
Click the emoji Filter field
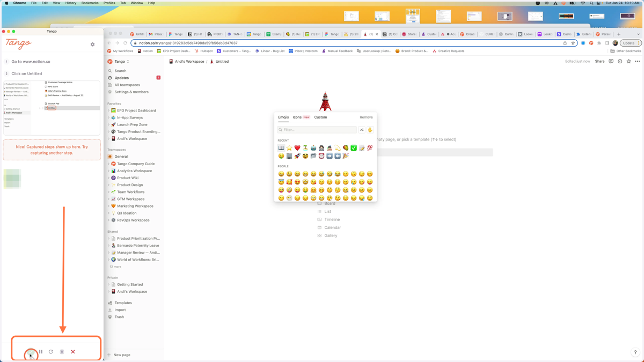pos(317,130)
